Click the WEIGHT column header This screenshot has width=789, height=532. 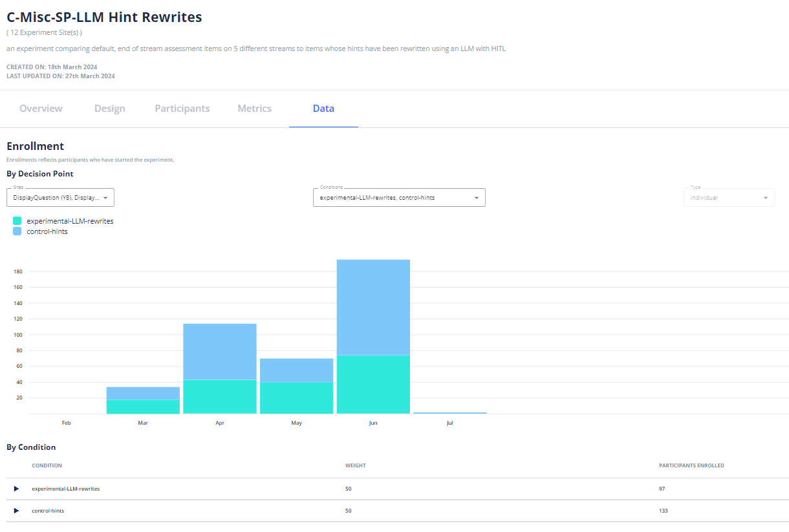pyautogui.click(x=356, y=465)
